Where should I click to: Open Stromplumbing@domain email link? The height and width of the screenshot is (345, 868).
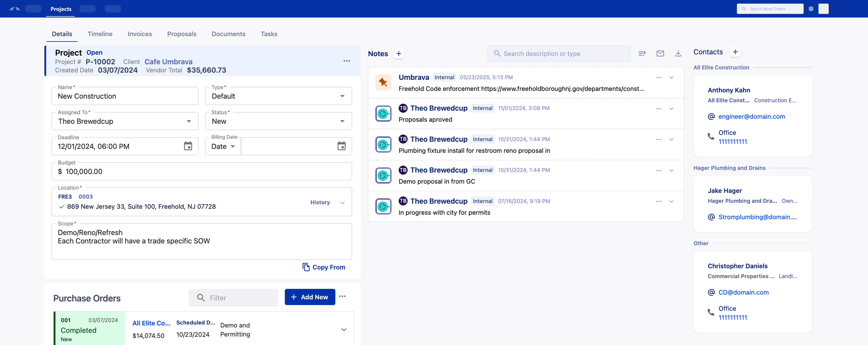tap(757, 217)
